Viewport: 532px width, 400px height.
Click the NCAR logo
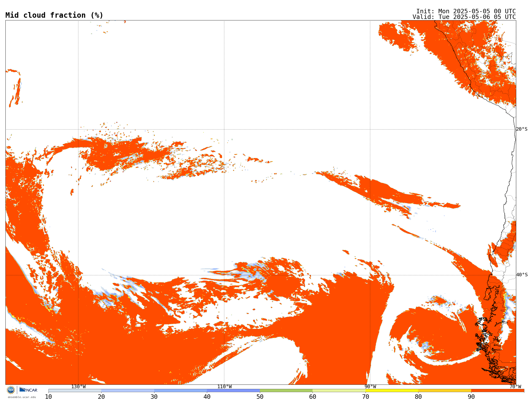(x=28, y=390)
